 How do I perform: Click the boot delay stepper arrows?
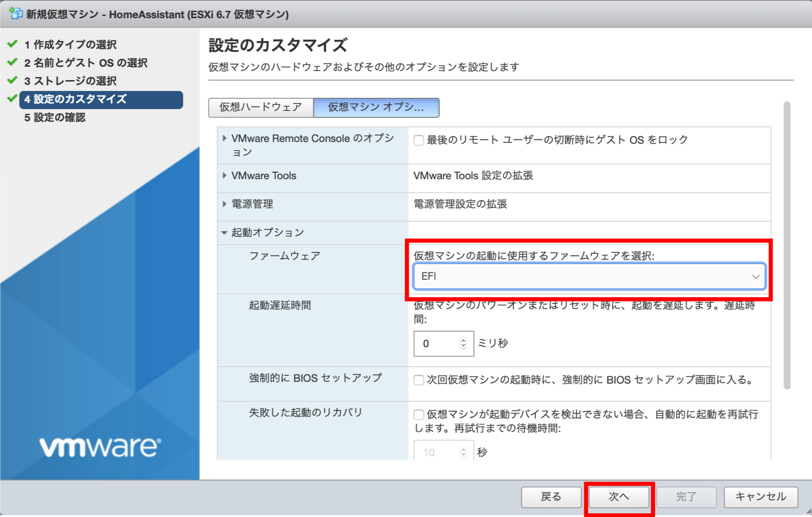(x=463, y=343)
